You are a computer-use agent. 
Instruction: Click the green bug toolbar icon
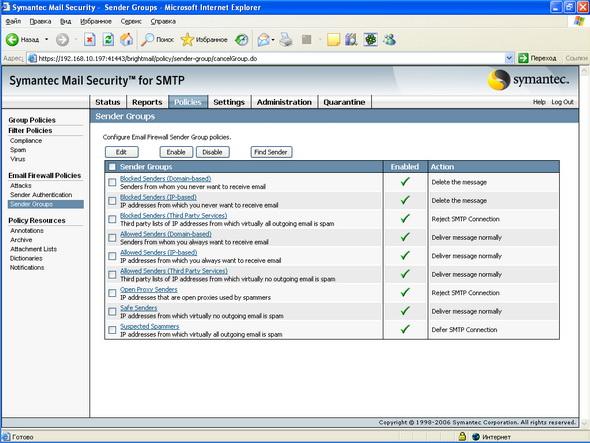[x=370, y=40]
